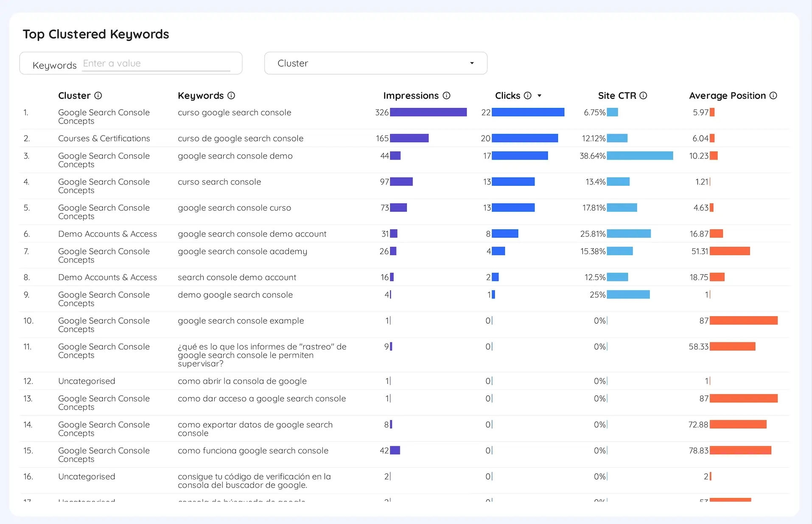Viewport: 812px width, 524px height.
Task: Select keyword 'google search console demo'
Action: [235, 156]
